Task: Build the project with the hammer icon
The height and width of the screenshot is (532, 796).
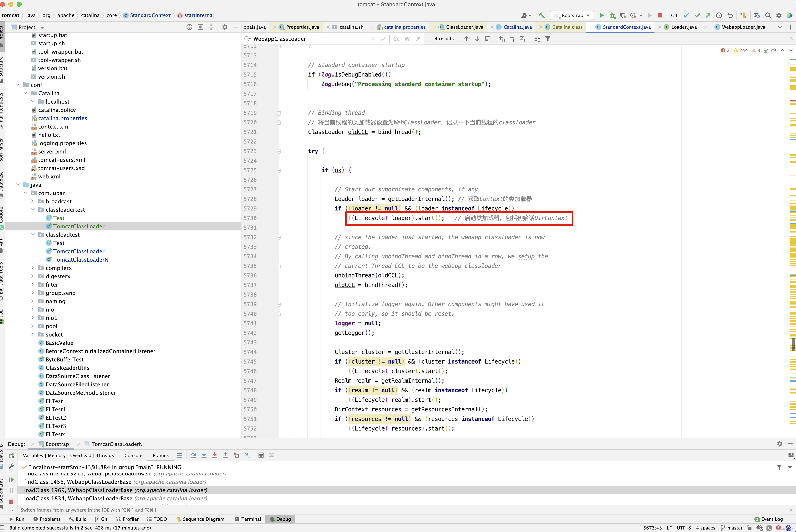Action: click(x=542, y=15)
